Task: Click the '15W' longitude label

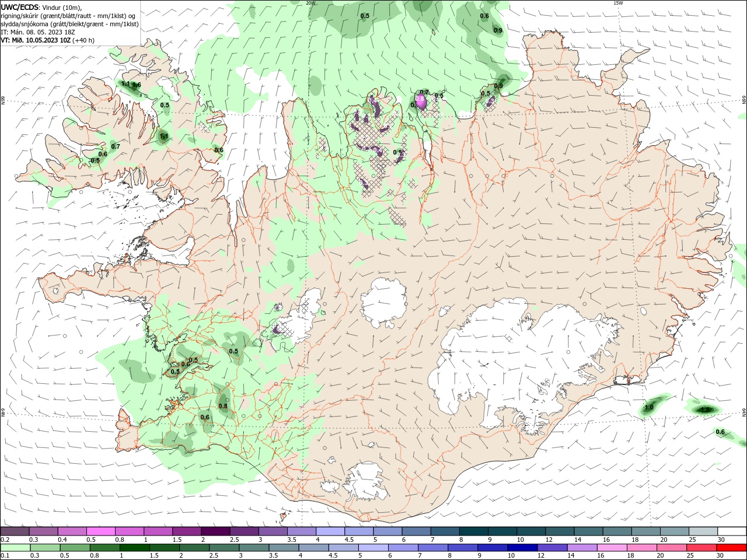Action: [618, 3]
